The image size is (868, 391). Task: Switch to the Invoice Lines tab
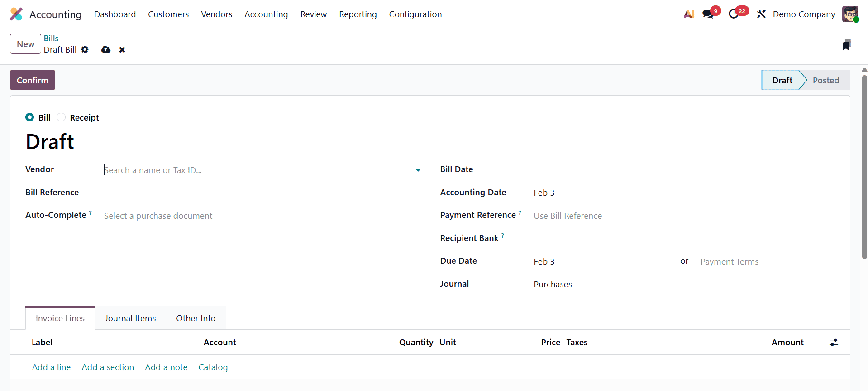pos(60,318)
